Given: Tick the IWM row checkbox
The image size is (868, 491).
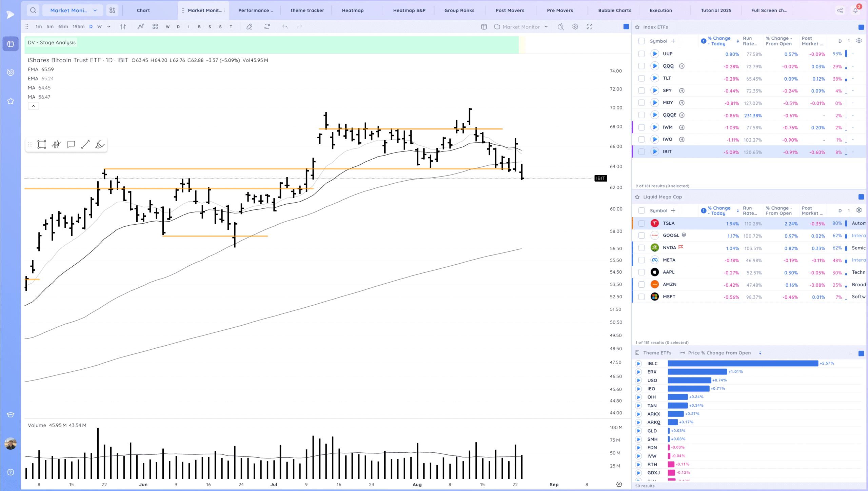Looking at the screenshot, I should 642,127.
